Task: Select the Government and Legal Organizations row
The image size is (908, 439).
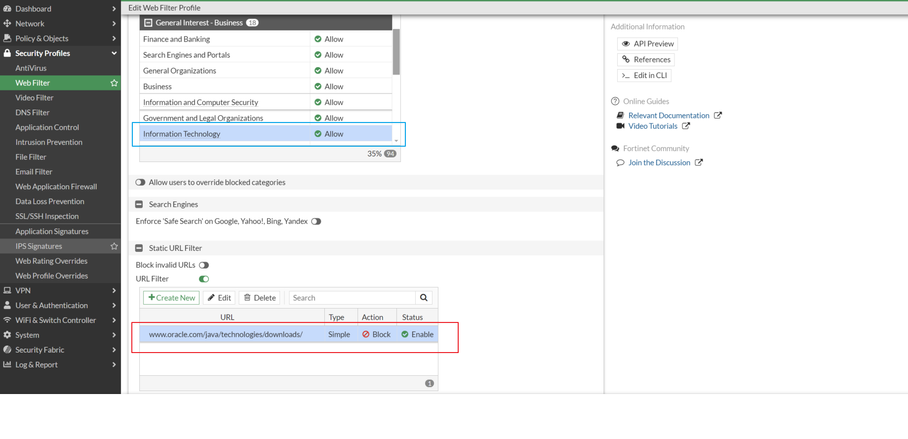Action: coord(266,118)
